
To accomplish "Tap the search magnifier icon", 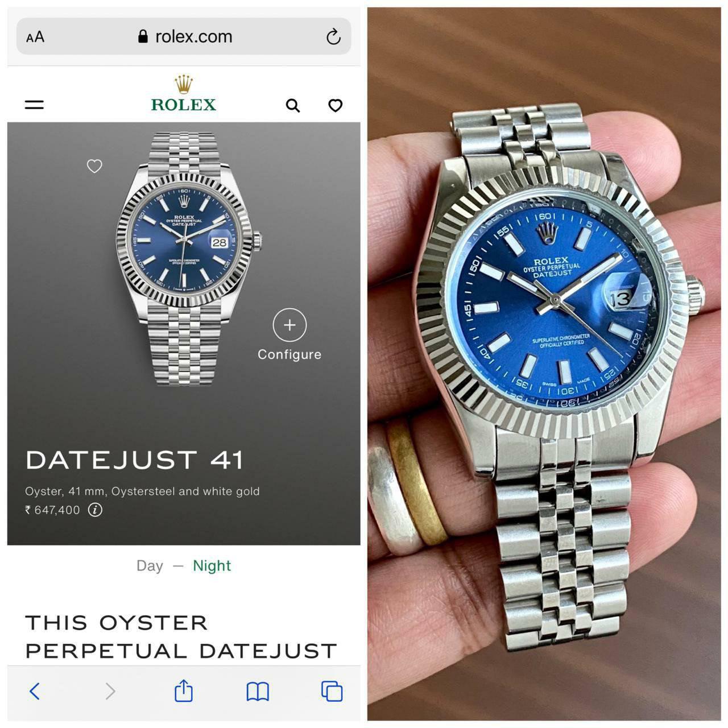I will (x=292, y=105).
